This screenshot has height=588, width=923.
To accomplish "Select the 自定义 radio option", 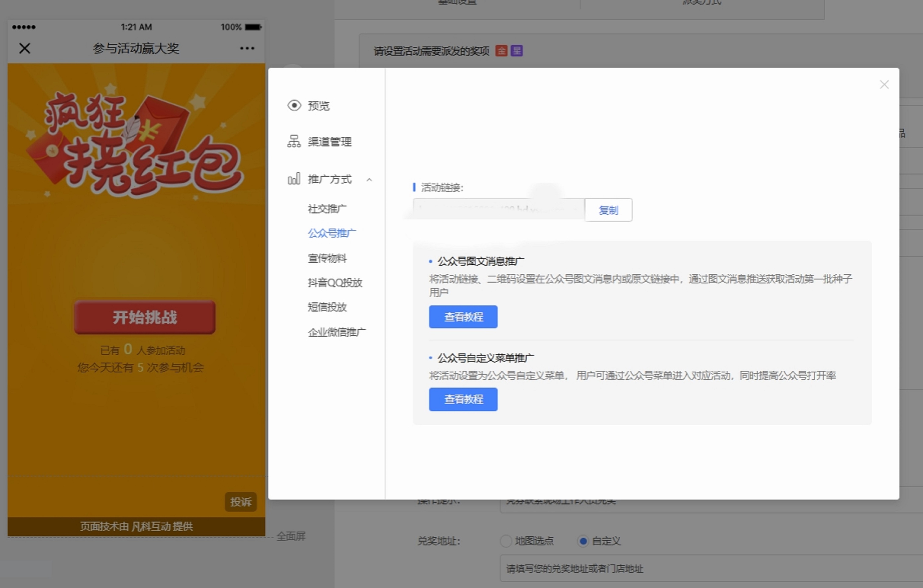I will click(583, 541).
